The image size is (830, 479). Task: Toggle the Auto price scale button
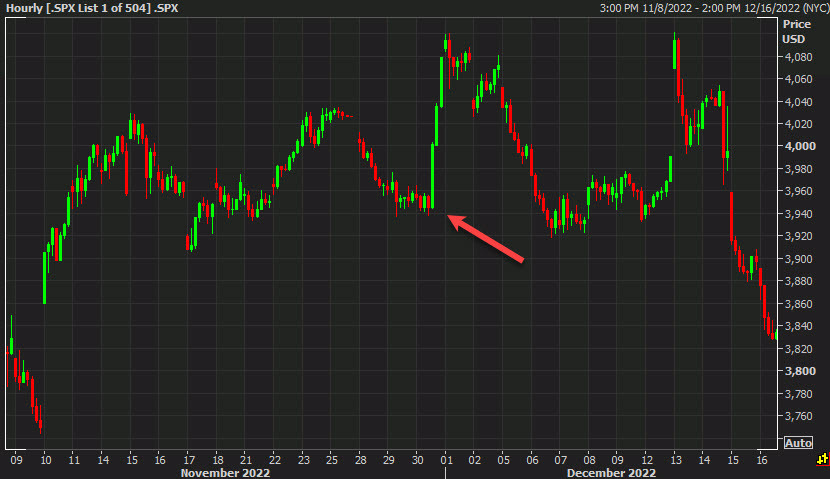(x=798, y=443)
